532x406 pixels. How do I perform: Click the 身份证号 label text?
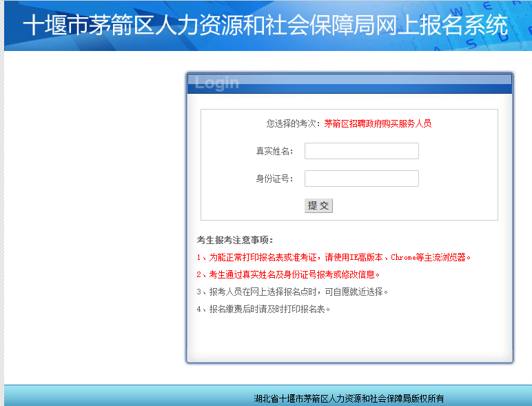274,179
